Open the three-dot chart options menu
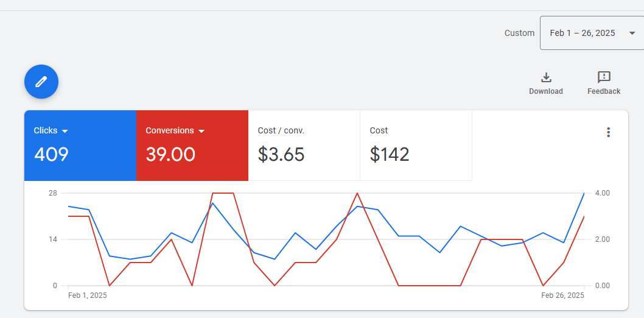644x318 pixels. (x=608, y=132)
